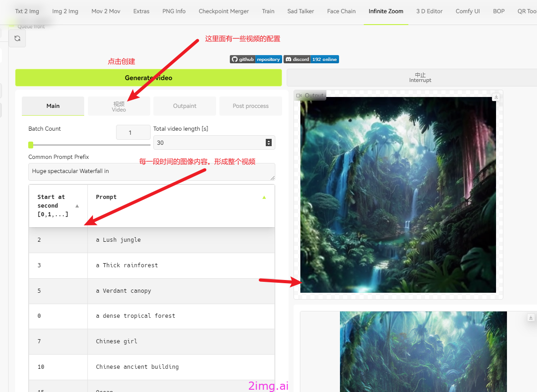The image size is (537, 392).
Task: Open the Checkpoint Merger tab
Action: 223,11
